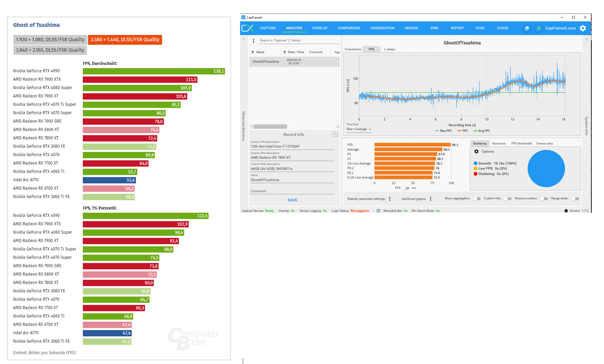
Task: Show the L-shape graph tab
Action: tap(389, 49)
